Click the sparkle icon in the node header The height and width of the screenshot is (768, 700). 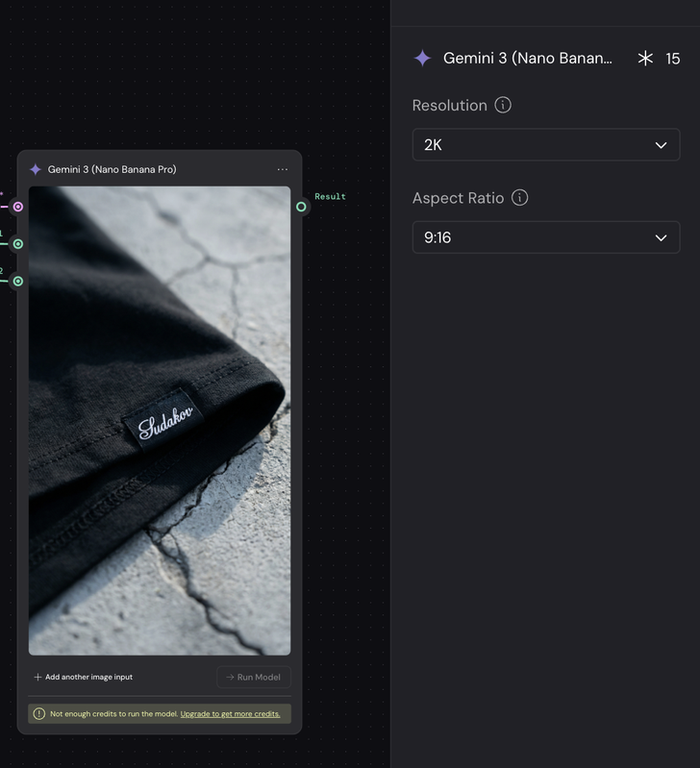point(36,170)
